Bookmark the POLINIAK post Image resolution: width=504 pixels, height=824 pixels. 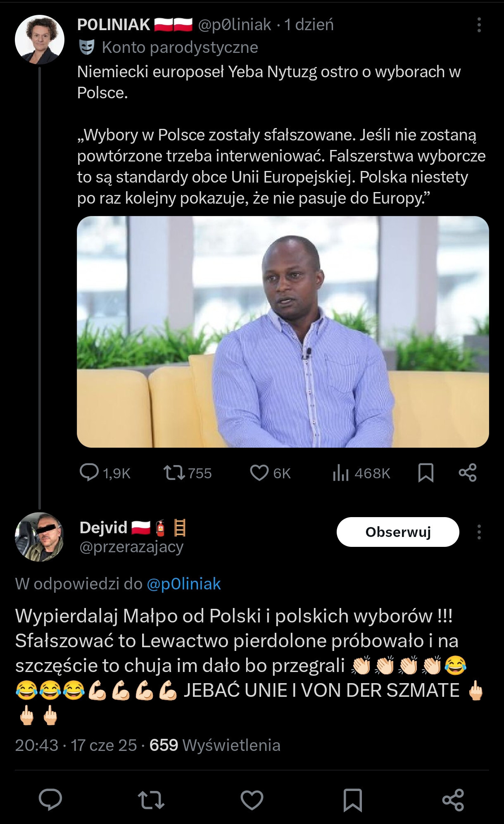click(x=426, y=473)
